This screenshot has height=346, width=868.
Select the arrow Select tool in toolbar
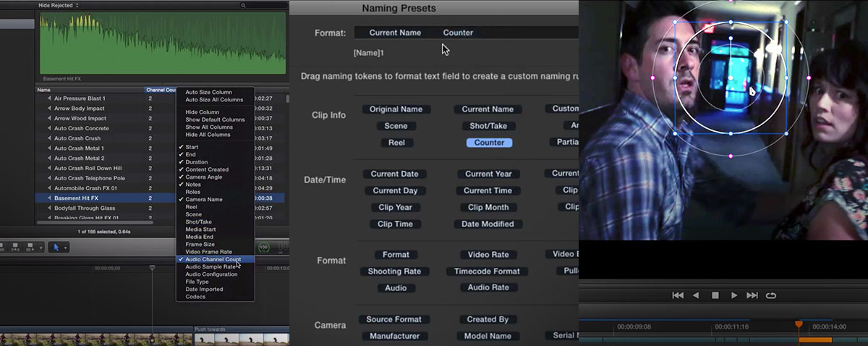[56, 248]
